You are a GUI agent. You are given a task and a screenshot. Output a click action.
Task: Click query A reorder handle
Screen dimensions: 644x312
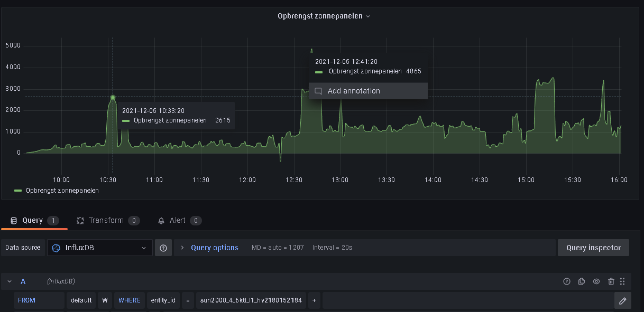622,281
